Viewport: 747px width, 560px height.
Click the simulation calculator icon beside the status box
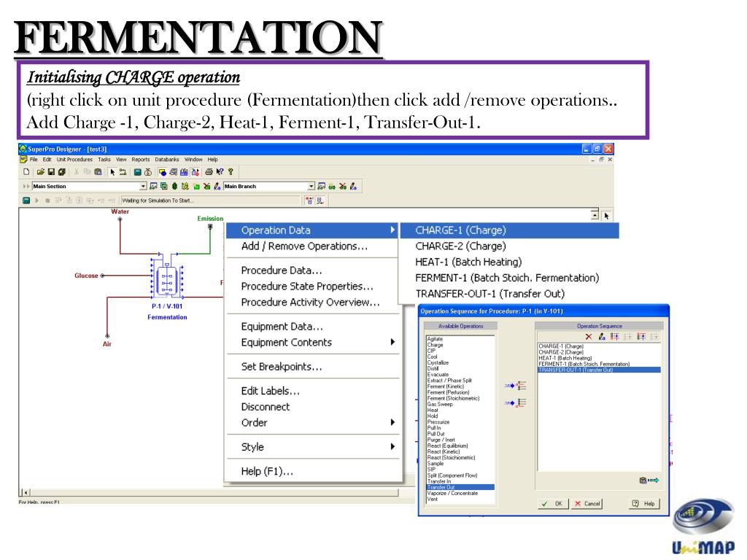tap(26, 201)
